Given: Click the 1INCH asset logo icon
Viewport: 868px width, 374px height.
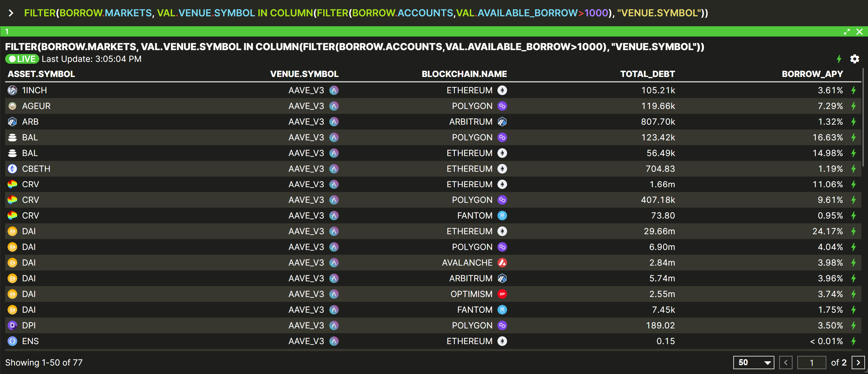Looking at the screenshot, I should click(x=12, y=90).
